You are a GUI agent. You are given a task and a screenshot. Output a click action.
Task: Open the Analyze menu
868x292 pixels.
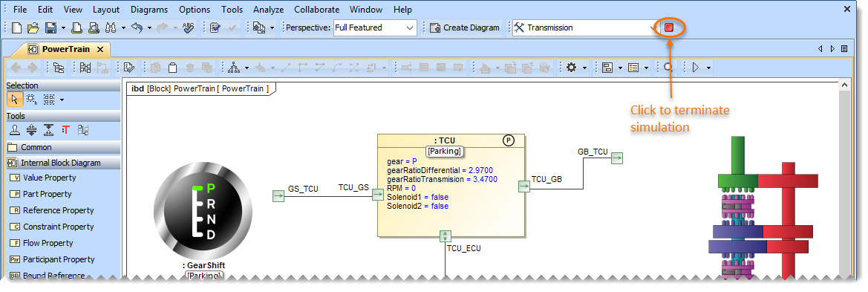click(269, 10)
